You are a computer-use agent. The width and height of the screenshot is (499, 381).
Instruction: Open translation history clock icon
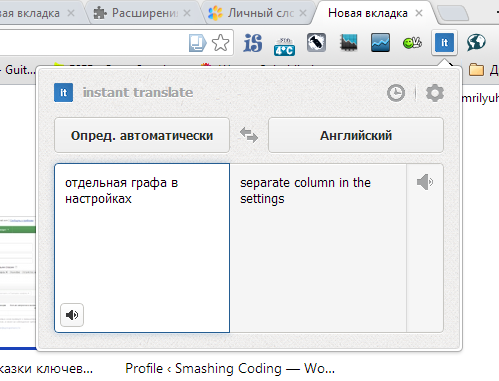[396, 93]
